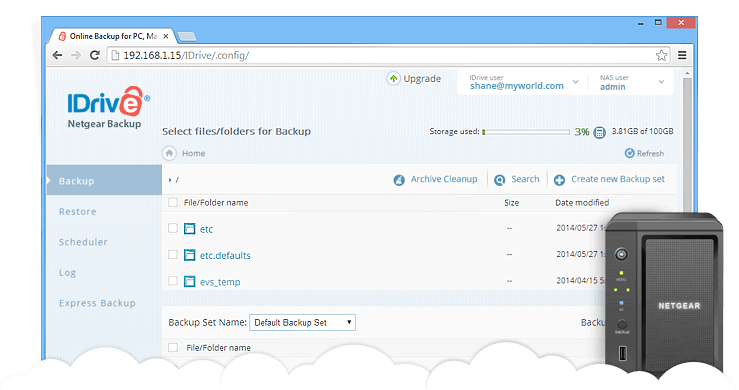Screen dimensions: 739x390
Task: Create new Backup set
Action: pyautogui.click(x=617, y=179)
